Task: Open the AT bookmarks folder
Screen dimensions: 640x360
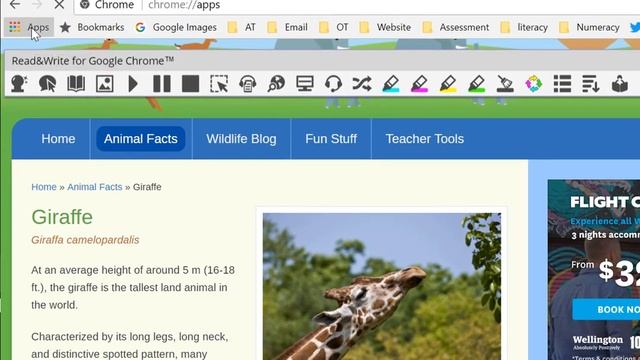Action: pyautogui.click(x=242, y=27)
